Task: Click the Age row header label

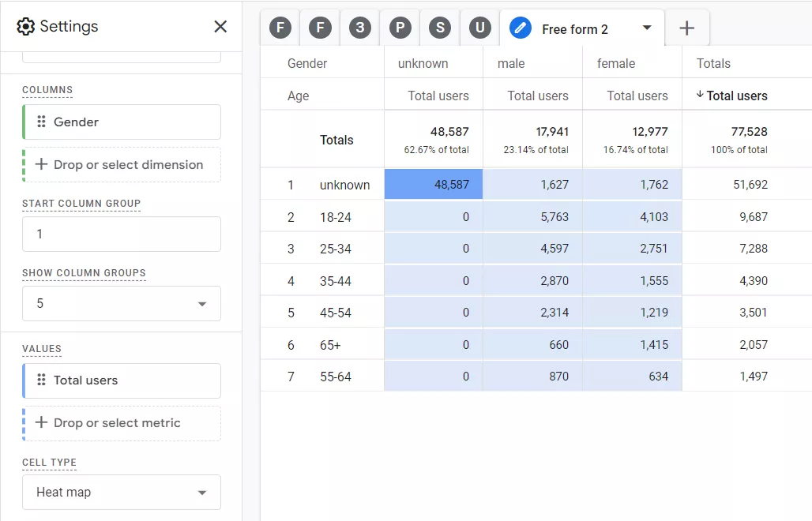Action: click(x=299, y=96)
